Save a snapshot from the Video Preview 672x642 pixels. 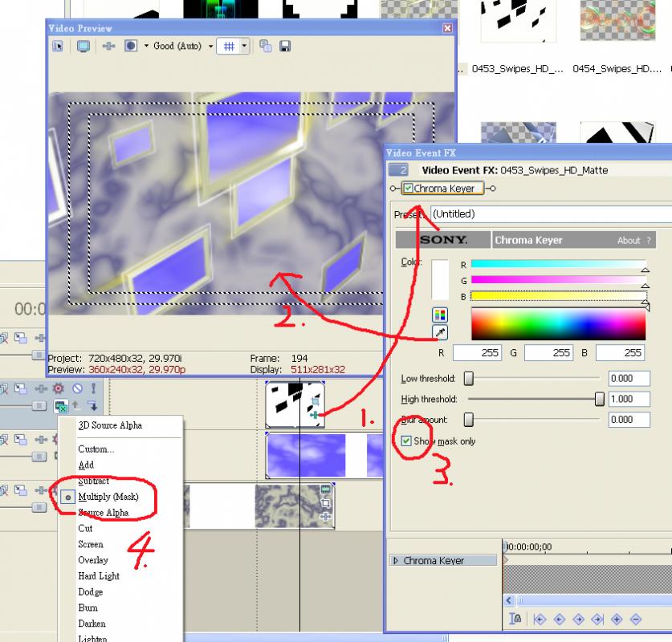pos(286,45)
